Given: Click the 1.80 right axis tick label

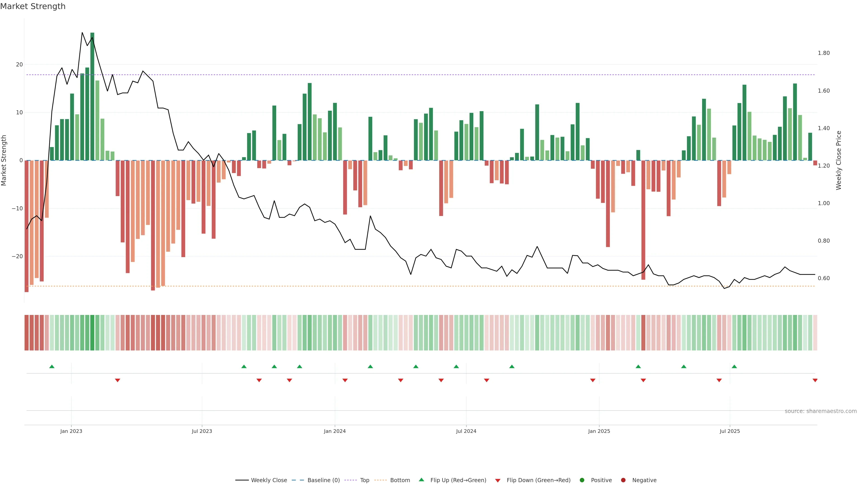Looking at the screenshot, I should tap(823, 53).
